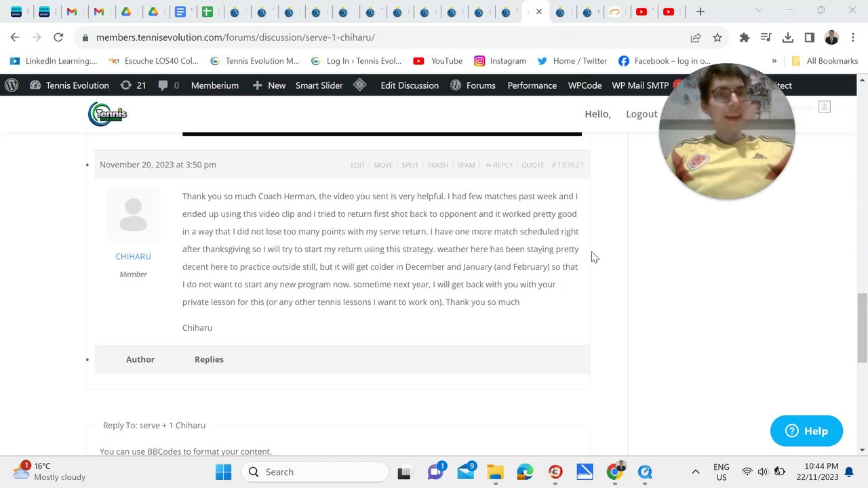Image resolution: width=868 pixels, height=488 pixels.
Task: Open the Facebook log in bookmark
Action: [665, 61]
